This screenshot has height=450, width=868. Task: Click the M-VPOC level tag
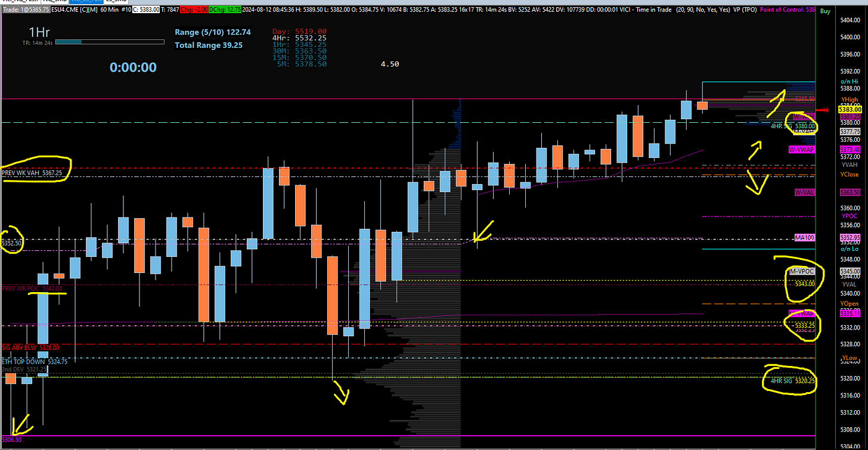pyautogui.click(x=802, y=271)
